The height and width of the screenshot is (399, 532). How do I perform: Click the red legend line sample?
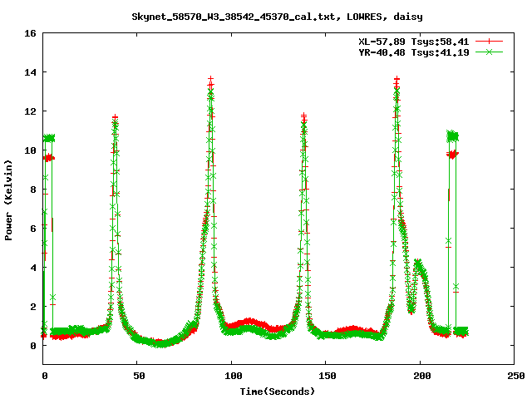click(489, 42)
